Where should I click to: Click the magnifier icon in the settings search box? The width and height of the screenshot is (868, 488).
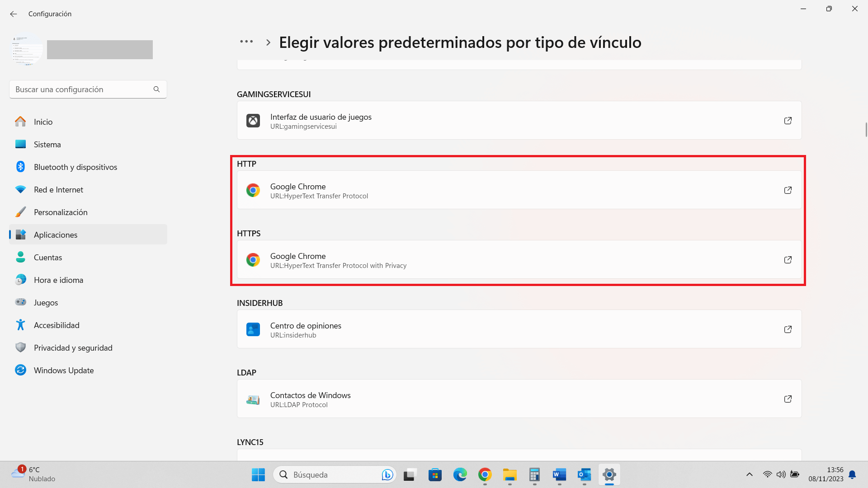(156, 89)
